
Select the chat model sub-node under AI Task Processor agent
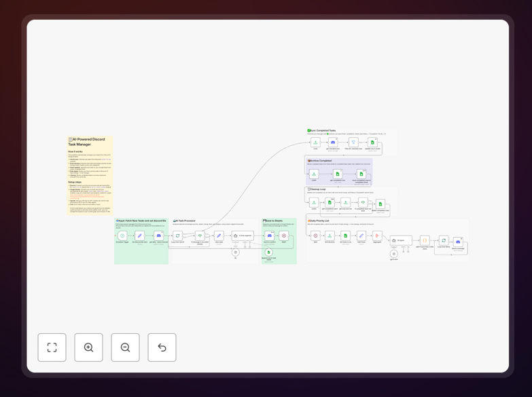tap(236, 252)
